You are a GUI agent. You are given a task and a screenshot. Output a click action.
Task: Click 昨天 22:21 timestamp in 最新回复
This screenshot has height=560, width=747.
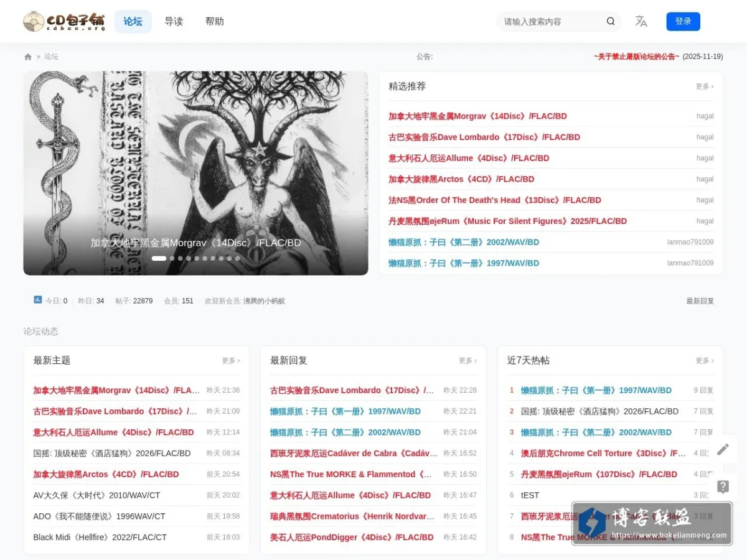(x=460, y=411)
